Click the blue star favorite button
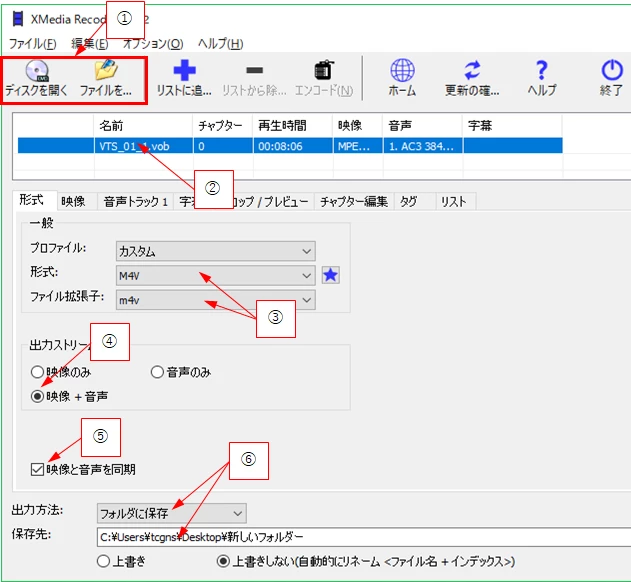Viewport: 631px width, 582px height. click(330, 275)
